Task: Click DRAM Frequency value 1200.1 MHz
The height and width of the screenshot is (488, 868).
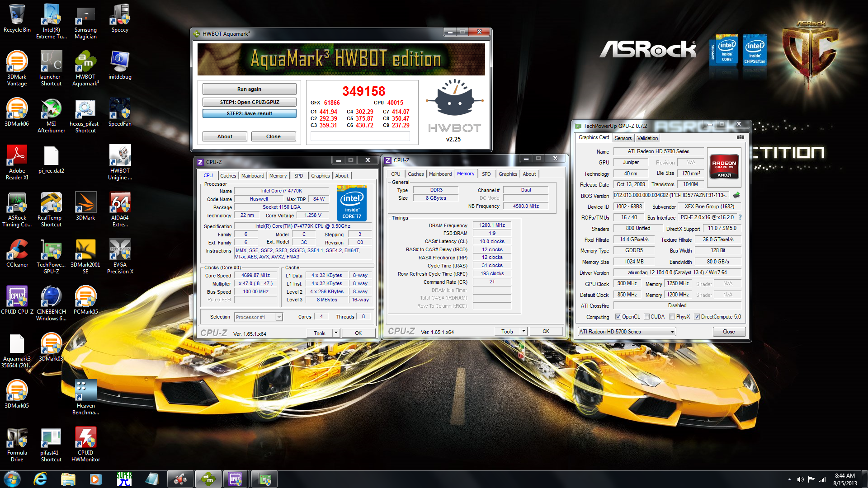Action: [492, 225]
